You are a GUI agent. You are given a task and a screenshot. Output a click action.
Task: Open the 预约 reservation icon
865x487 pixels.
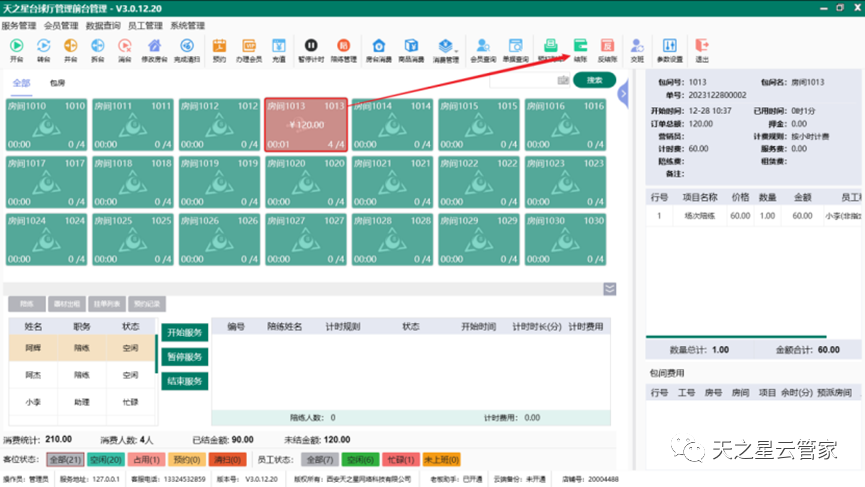click(x=219, y=47)
